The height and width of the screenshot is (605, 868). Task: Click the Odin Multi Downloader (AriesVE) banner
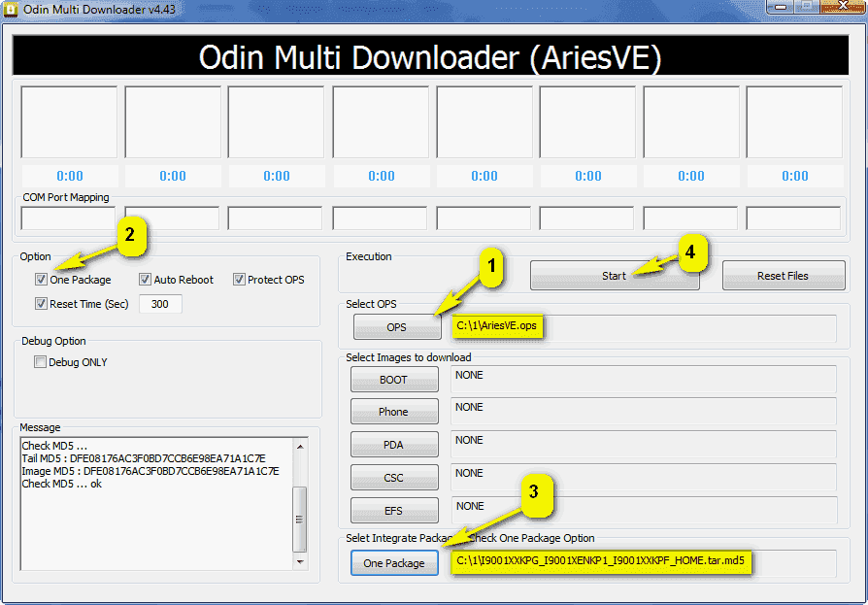click(430, 55)
